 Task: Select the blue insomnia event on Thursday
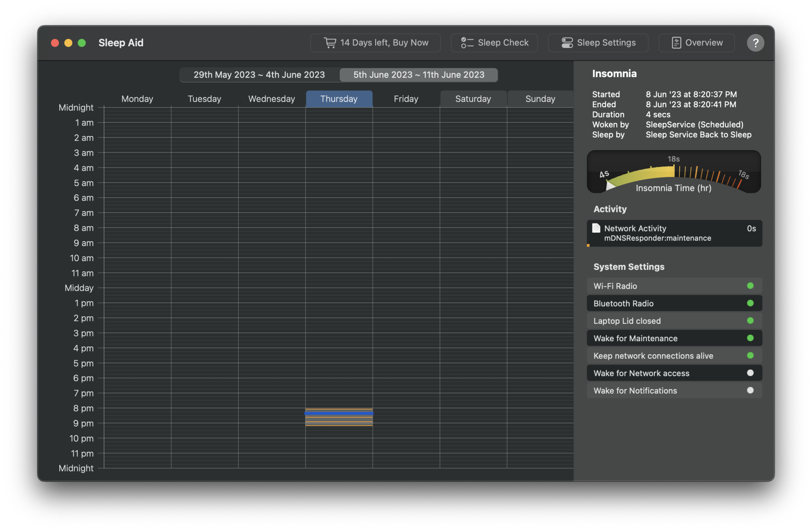(339, 413)
